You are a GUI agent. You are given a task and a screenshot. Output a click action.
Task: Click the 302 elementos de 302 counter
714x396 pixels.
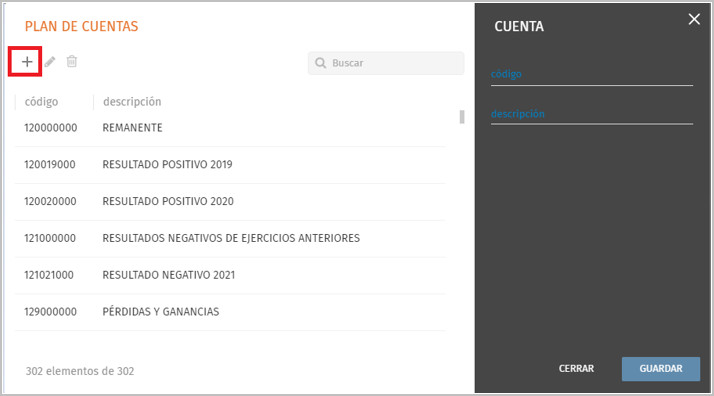click(x=80, y=371)
